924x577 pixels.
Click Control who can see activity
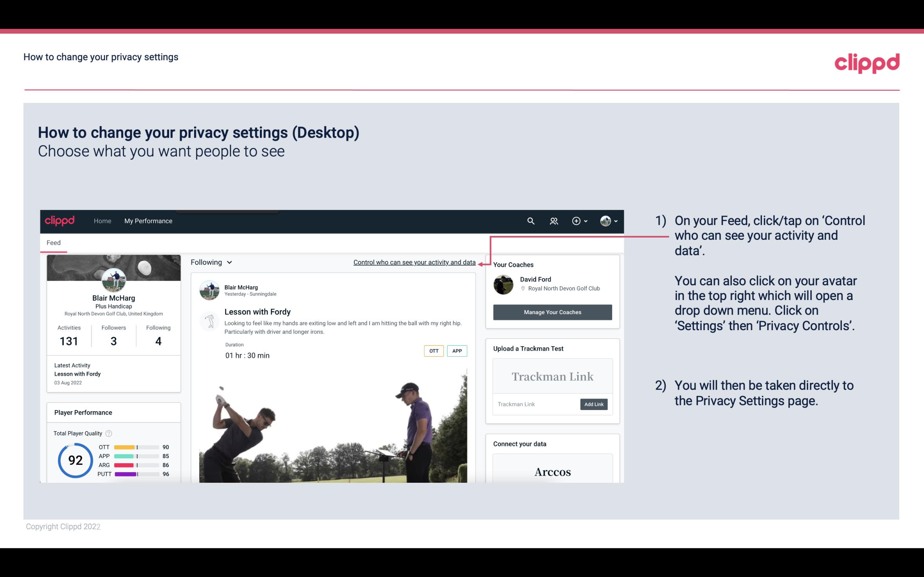click(x=414, y=261)
